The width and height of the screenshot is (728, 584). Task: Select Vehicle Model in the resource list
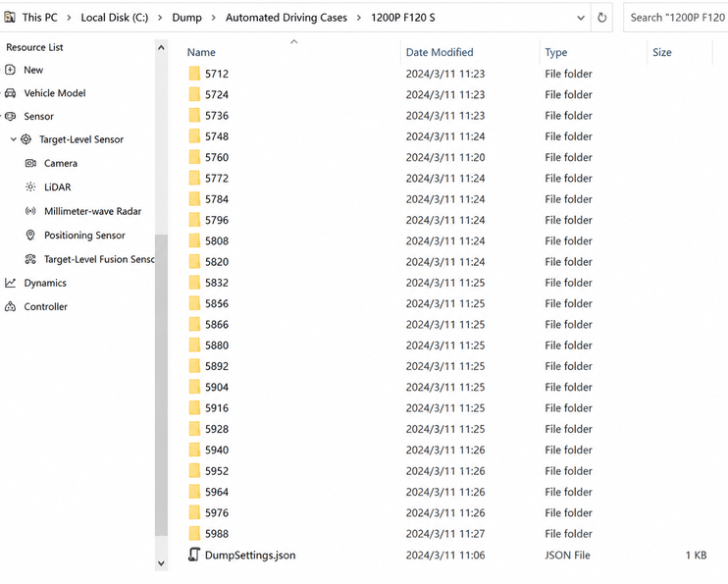point(55,93)
